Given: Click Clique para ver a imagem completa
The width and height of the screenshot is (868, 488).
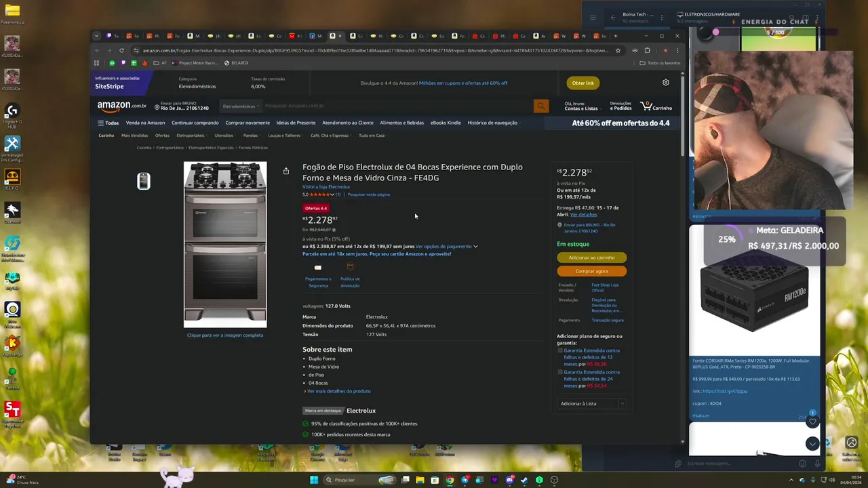Looking at the screenshot, I should [x=225, y=335].
